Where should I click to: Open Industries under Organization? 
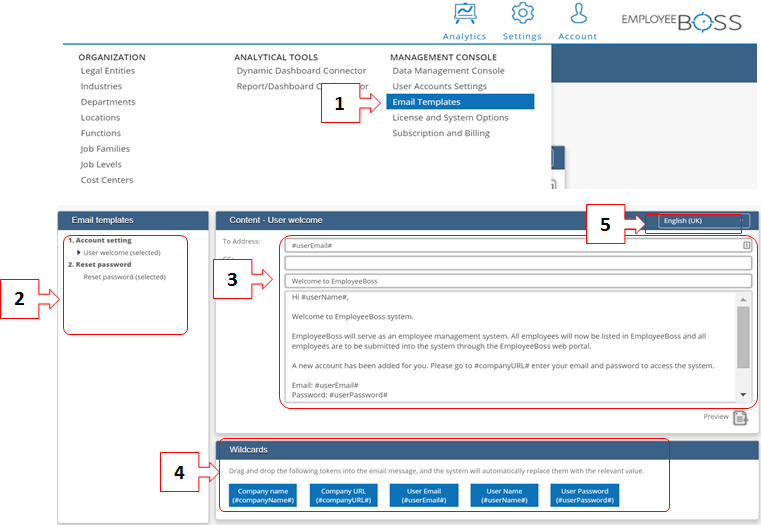click(x=101, y=86)
